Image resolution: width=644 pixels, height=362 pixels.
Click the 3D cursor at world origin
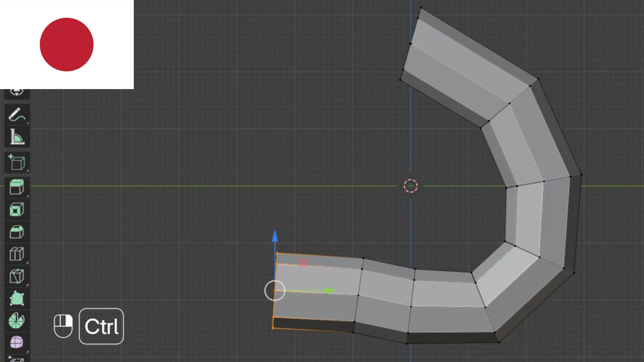(x=411, y=186)
